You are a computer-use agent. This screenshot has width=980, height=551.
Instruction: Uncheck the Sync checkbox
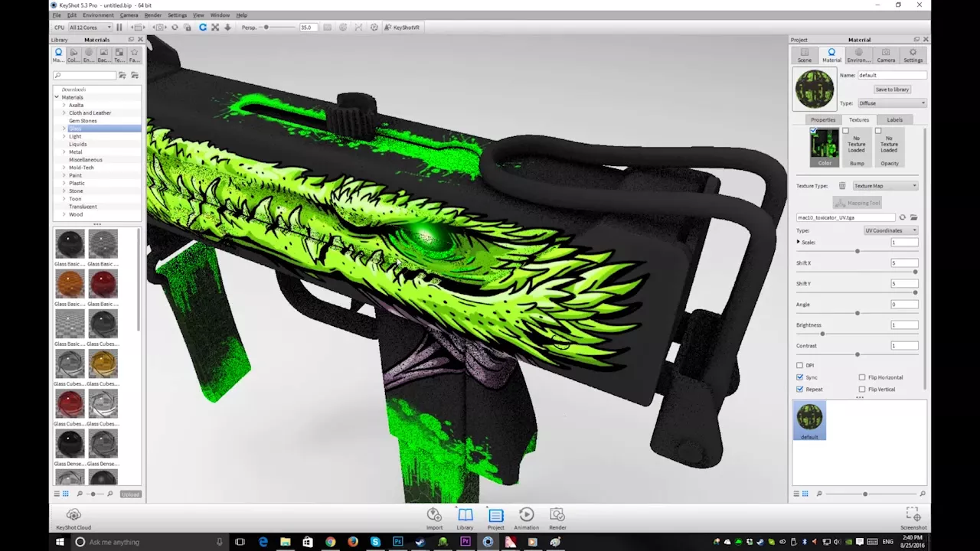coord(800,377)
